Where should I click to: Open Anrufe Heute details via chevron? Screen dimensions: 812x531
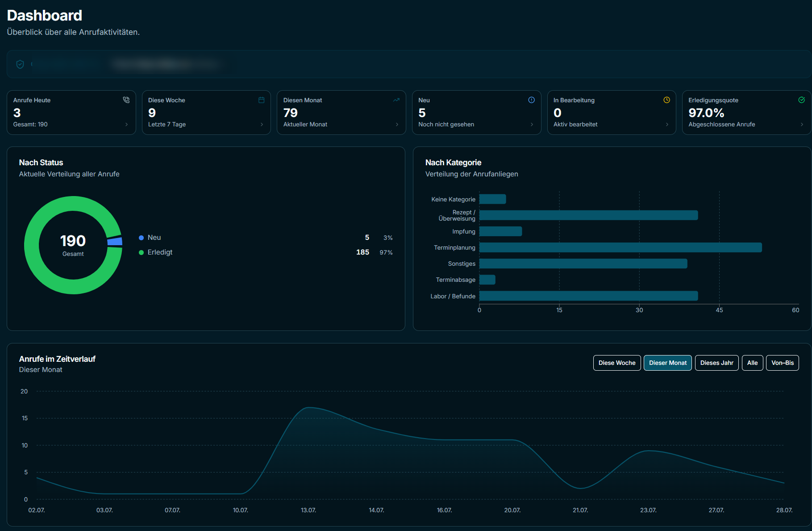pyautogui.click(x=127, y=125)
